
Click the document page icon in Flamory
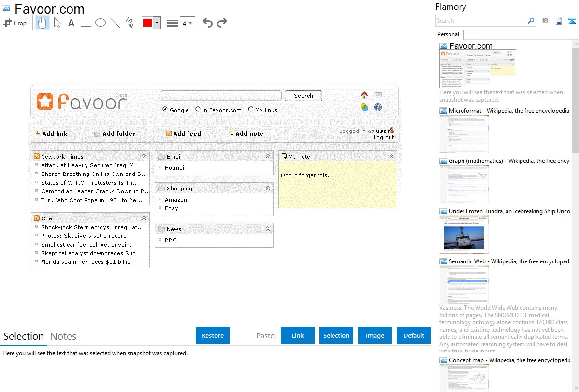click(559, 21)
